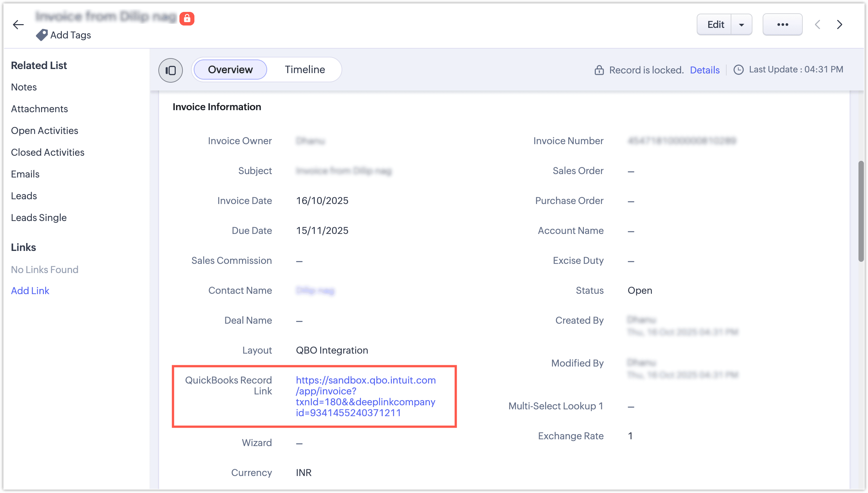Click the Deal Name field label
The width and height of the screenshot is (868, 493).
[x=248, y=321]
